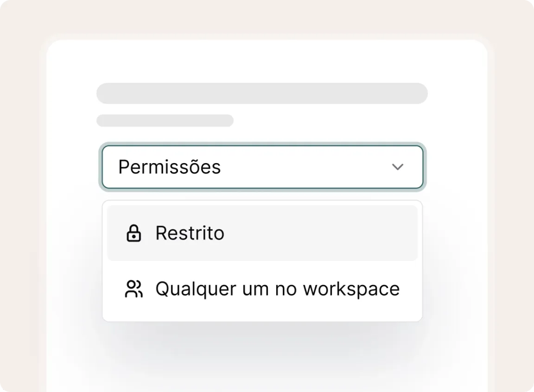This screenshot has height=392, width=534.
Task: Click empty space right of Restrito text
Action: pos(320,233)
